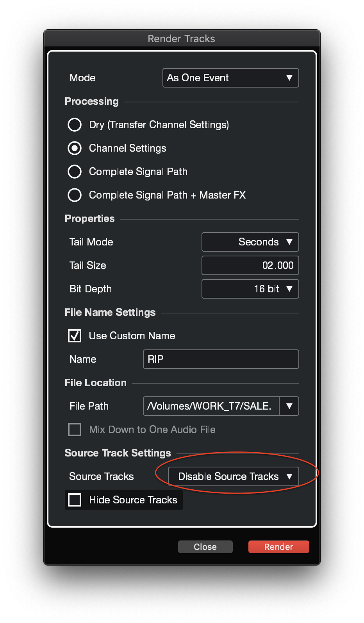The height and width of the screenshot is (623, 364).
Task: Open the Bit Depth 16 bit dropdown
Action: point(250,289)
